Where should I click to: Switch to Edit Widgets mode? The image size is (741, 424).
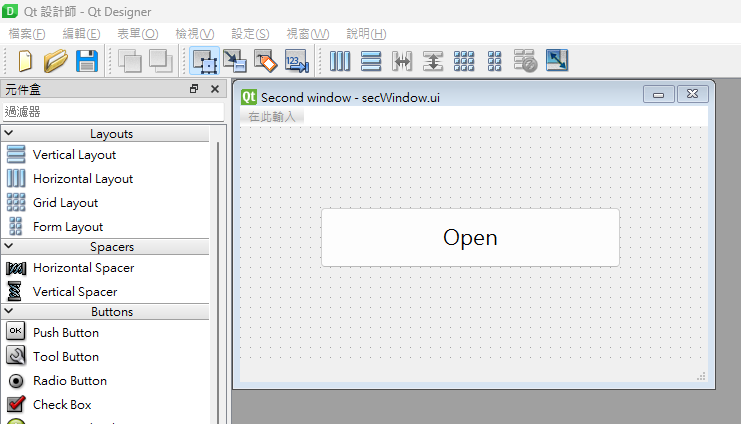click(x=205, y=61)
